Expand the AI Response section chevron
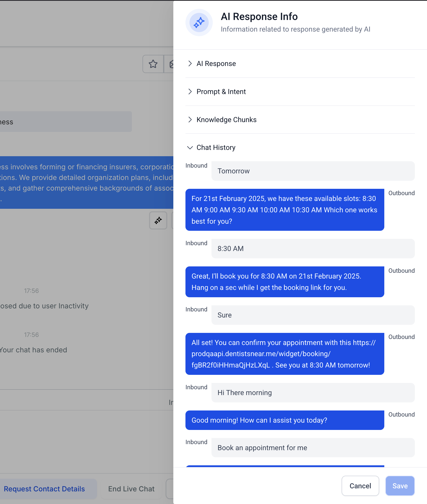The image size is (427, 504). pos(190,64)
